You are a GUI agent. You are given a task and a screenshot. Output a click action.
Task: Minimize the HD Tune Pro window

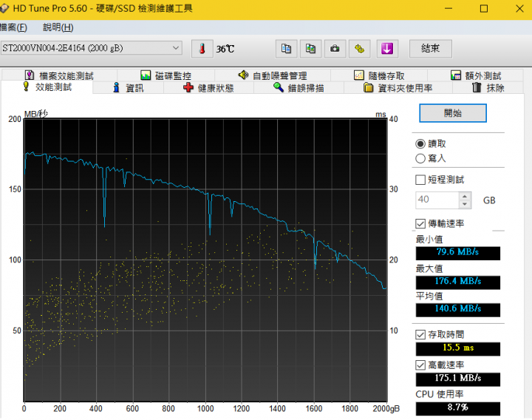[449, 8]
